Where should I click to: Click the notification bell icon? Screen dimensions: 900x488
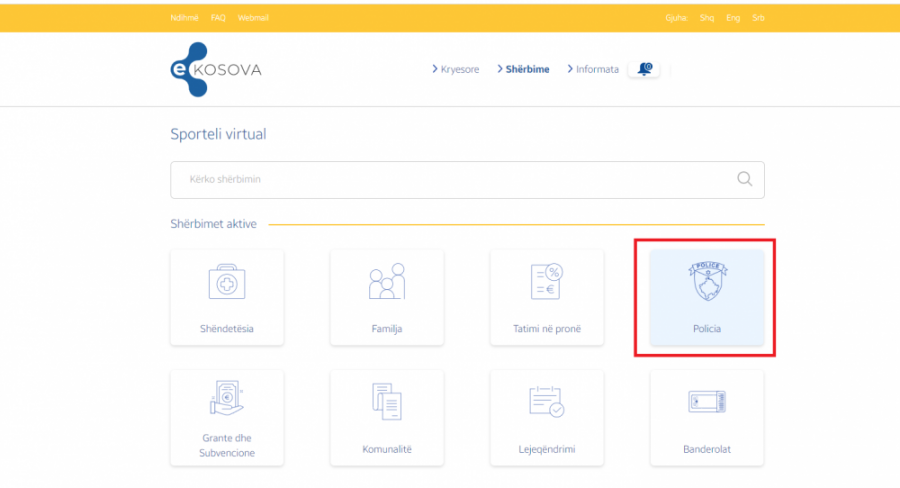[x=644, y=69]
